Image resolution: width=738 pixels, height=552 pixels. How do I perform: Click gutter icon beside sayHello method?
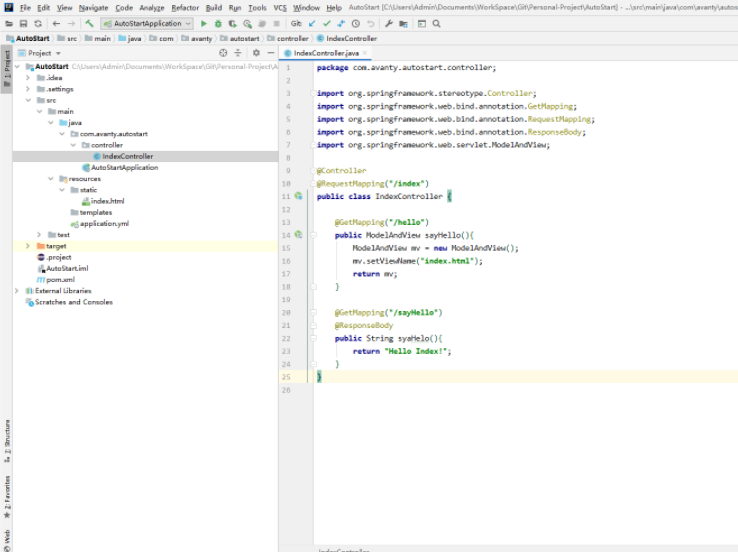298,235
